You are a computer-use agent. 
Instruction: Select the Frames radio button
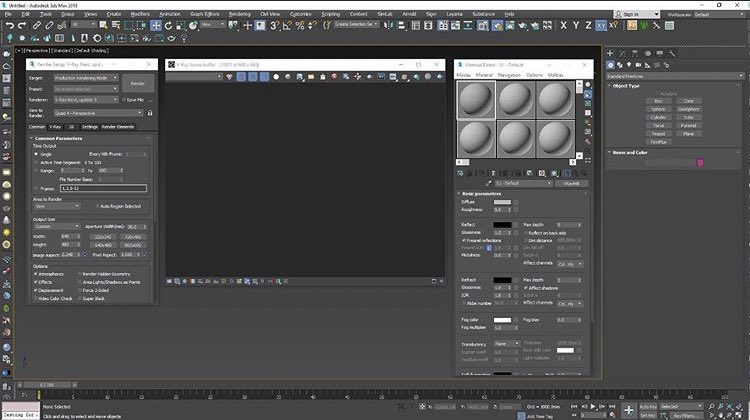(x=36, y=188)
